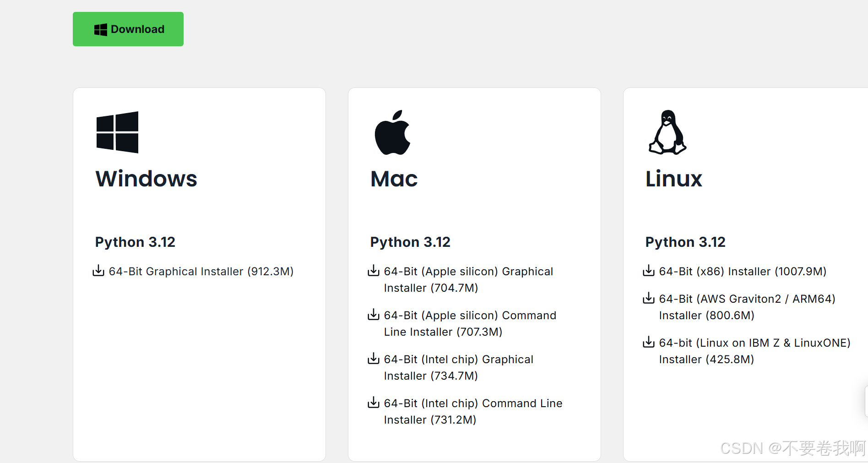Image resolution: width=868 pixels, height=463 pixels.
Task: Download the Intel chip Graphical Installer
Action: tap(458, 367)
